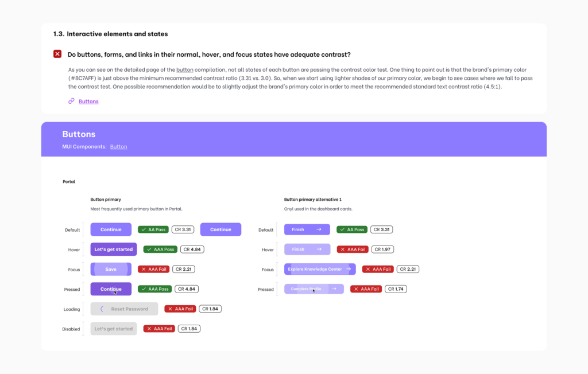Click the Continue default state button
The height and width of the screenshot is (374, 588).
111,229
